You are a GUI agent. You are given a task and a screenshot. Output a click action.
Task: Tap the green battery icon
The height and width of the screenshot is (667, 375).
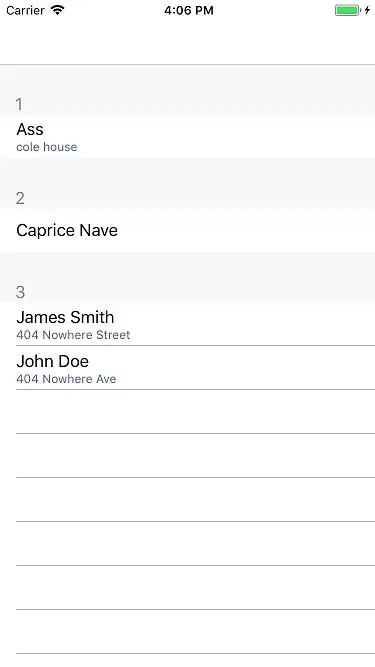[x=347, y=10]
